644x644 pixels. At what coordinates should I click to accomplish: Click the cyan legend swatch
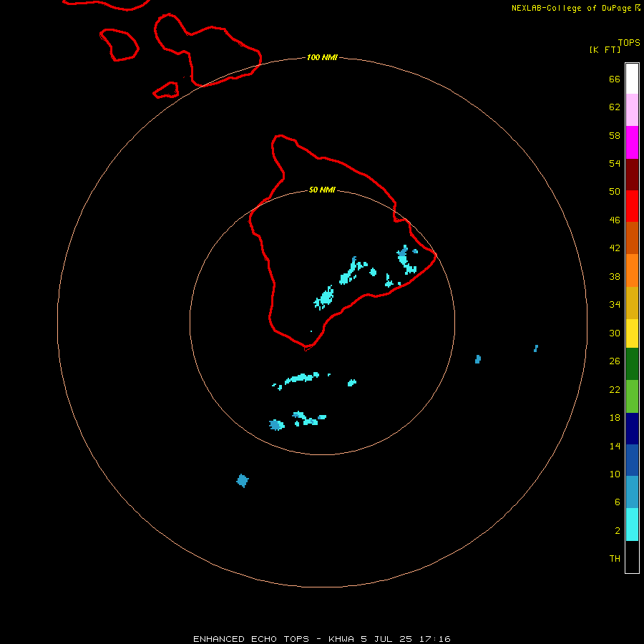[632, 525]
